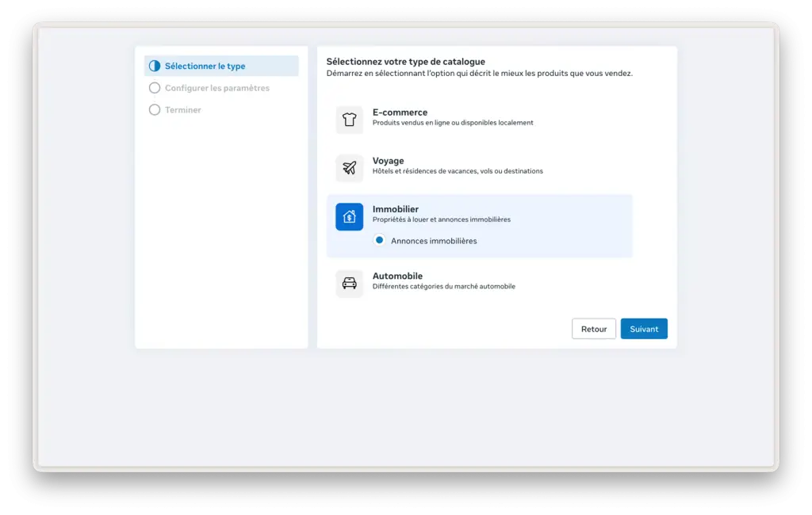Click the circle icon next to Terminer
Viewport: 812px width, 515px height.
155,110
